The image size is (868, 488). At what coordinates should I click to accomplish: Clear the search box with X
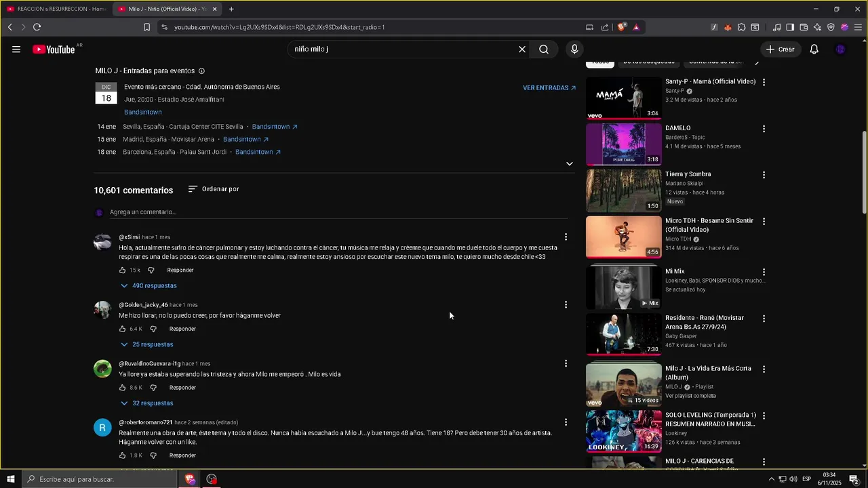coord(522,49)
